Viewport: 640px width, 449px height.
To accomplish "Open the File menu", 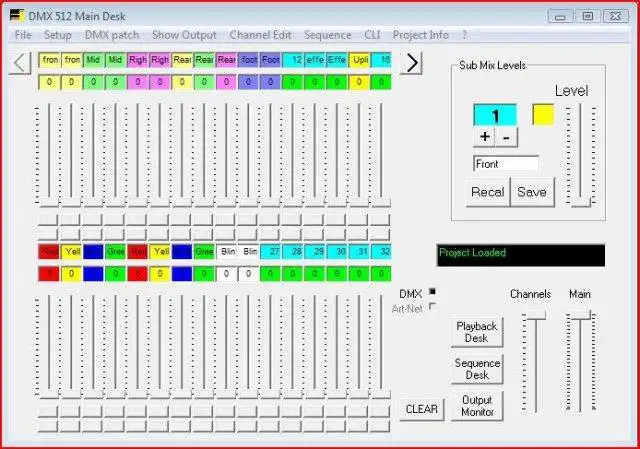I will click(23, 35).
